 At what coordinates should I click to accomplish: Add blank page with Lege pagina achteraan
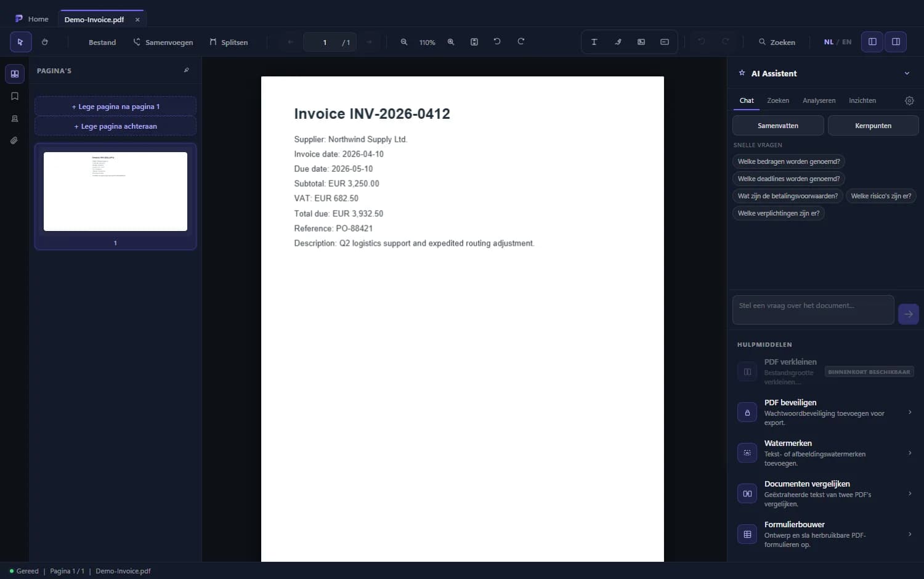115,126
